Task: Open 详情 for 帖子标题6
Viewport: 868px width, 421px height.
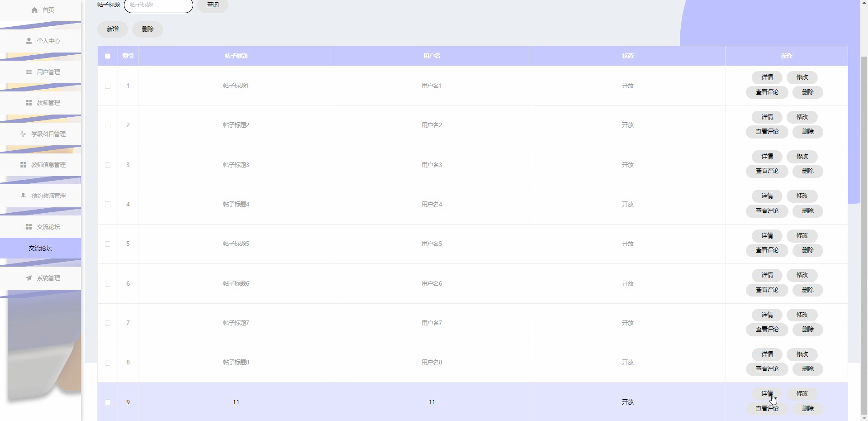Action: (x=767, y=275)
